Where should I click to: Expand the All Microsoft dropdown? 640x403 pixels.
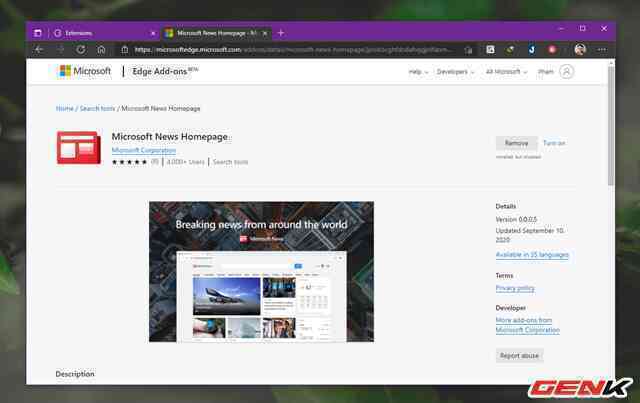point(507,72)
